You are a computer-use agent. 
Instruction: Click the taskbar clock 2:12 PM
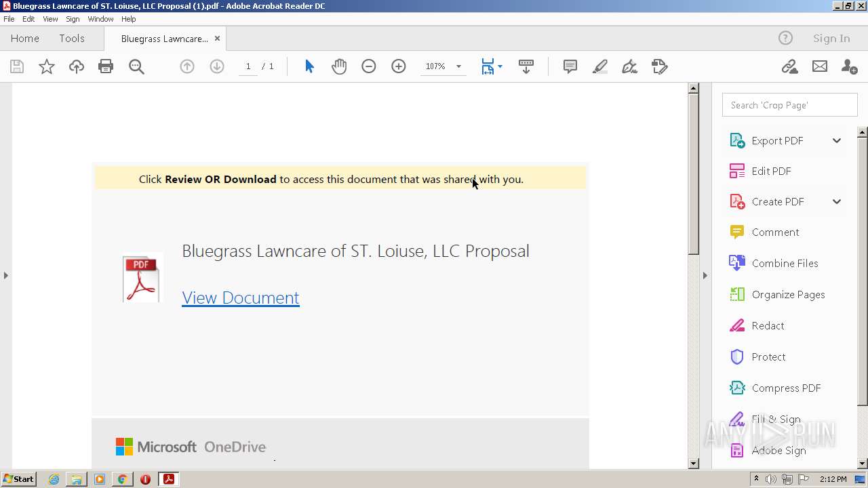(833, 479)
